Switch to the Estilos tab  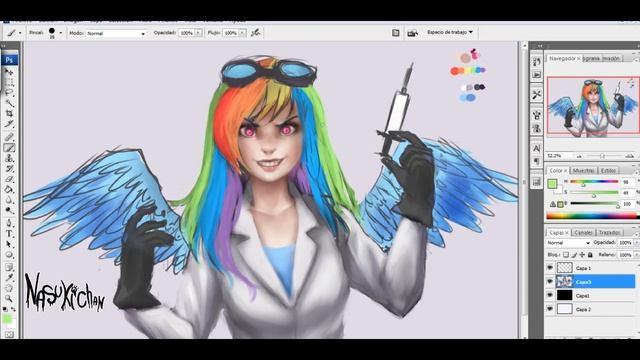(x=608, y=171)
